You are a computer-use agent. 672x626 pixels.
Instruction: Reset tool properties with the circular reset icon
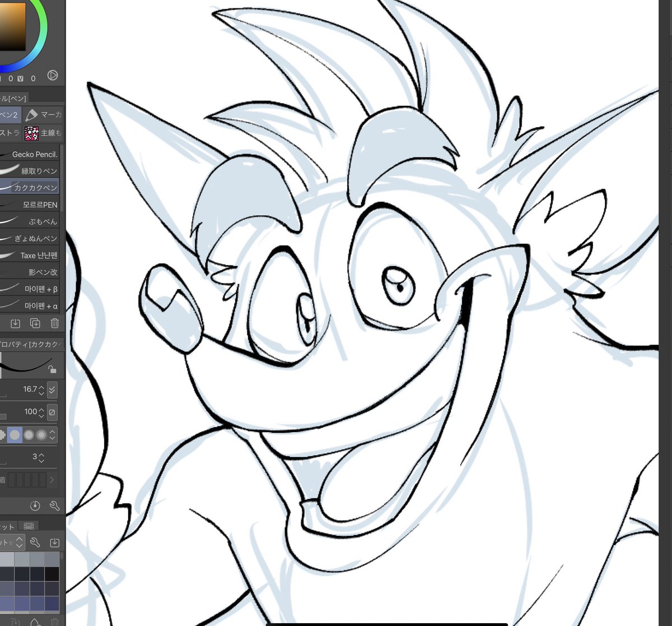click(35, 506)
